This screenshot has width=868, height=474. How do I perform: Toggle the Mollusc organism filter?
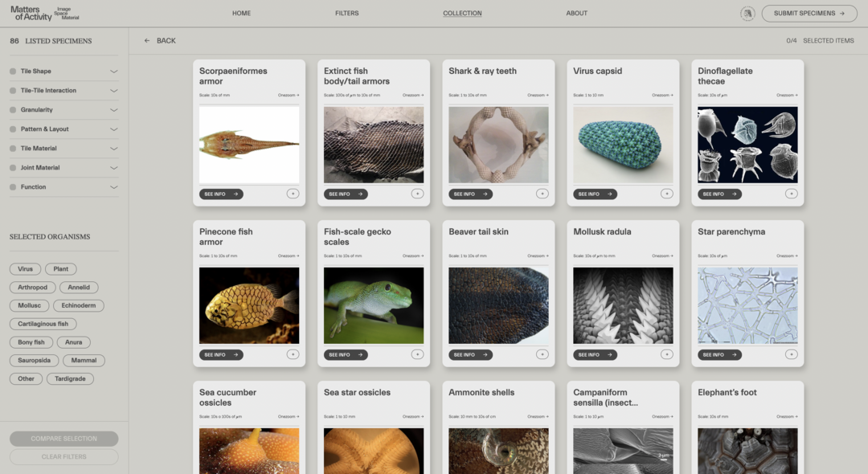29,305
